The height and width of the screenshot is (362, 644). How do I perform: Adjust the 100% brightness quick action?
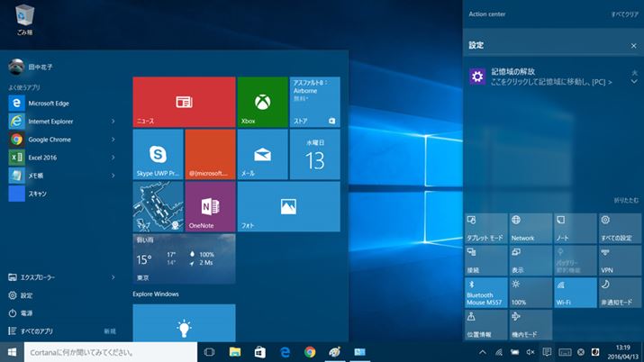[530, 292]
